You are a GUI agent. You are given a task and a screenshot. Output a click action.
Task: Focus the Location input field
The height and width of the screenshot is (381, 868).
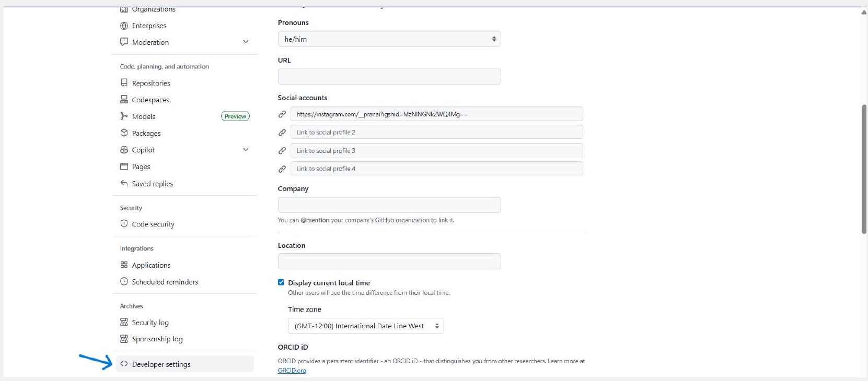pos(389,261)
